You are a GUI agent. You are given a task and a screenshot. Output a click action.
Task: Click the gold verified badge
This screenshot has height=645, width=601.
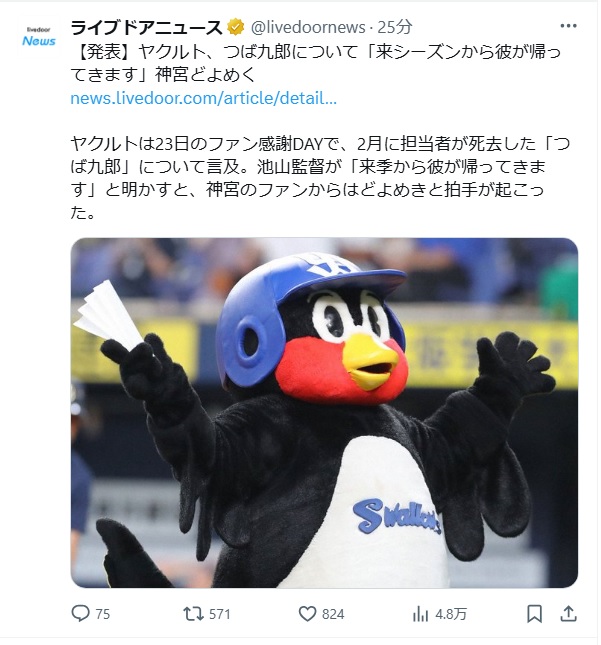(235, 28)
